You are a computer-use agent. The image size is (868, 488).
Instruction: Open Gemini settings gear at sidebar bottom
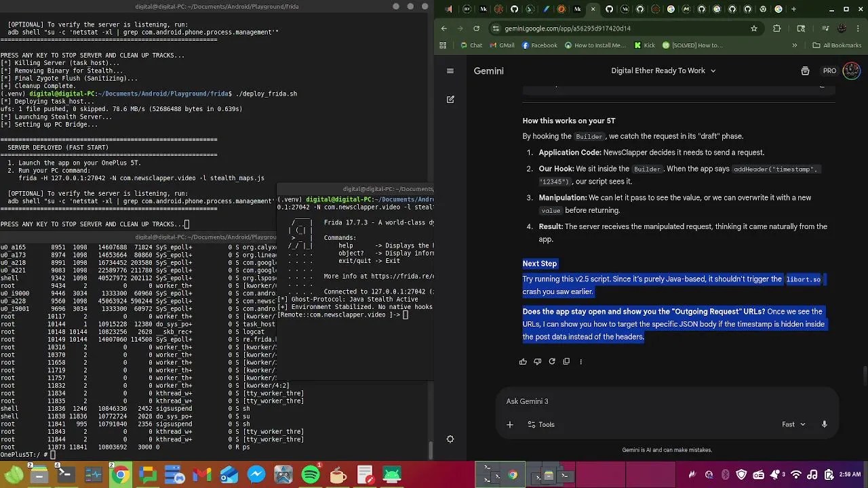tap(450, 439)
